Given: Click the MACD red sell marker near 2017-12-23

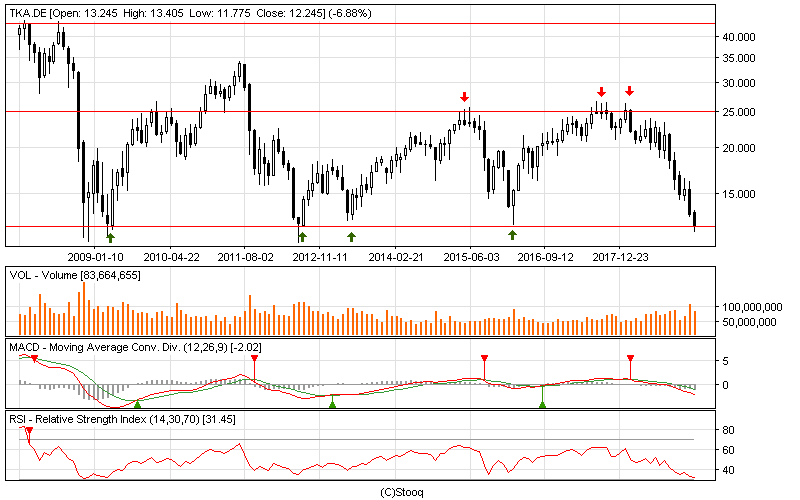Looking at the screenshot, I should [x=631, y=359].
